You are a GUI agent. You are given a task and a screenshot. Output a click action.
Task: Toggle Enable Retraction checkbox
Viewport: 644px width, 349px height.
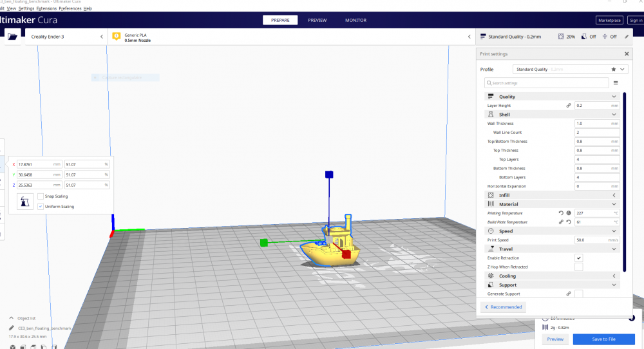click(x=579, y=258)
